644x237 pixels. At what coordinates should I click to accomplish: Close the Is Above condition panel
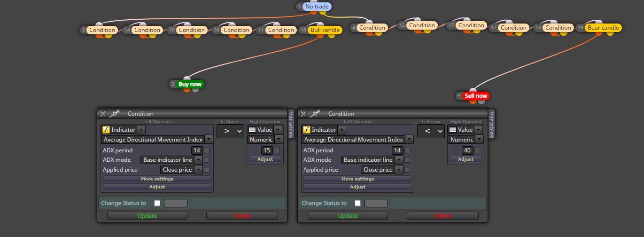[x=103, y=114]
